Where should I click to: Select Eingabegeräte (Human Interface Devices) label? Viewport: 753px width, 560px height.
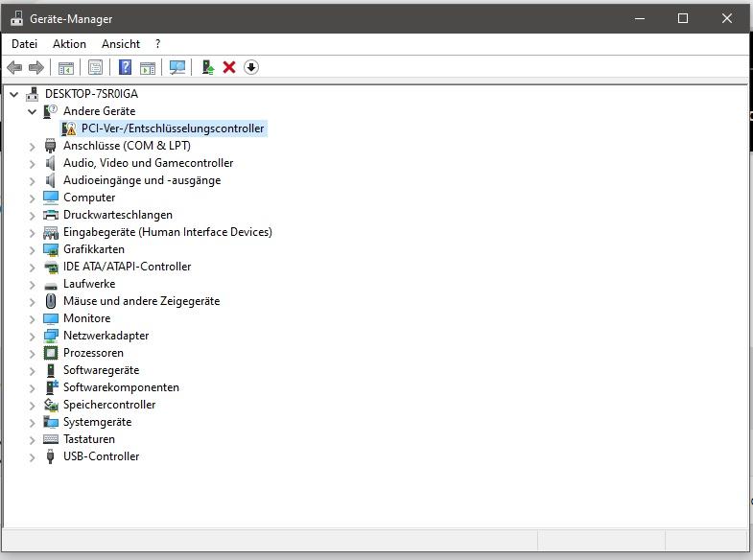(x=168, y=232)
